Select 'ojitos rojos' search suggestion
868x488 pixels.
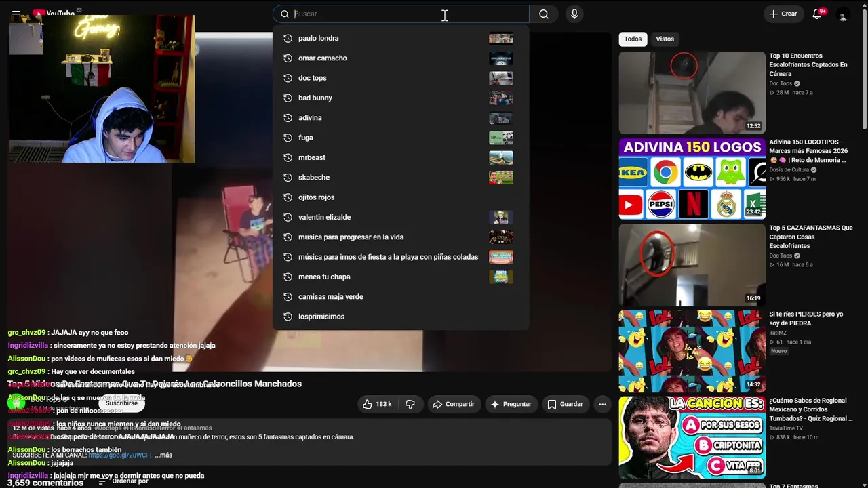click(x=401, y=197)
